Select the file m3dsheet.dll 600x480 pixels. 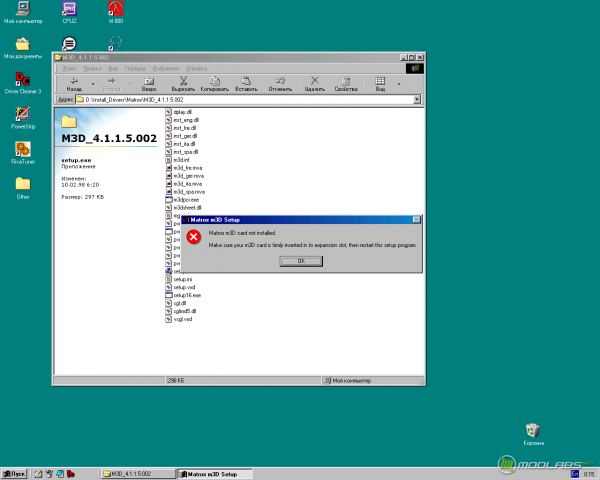[183, 207]
